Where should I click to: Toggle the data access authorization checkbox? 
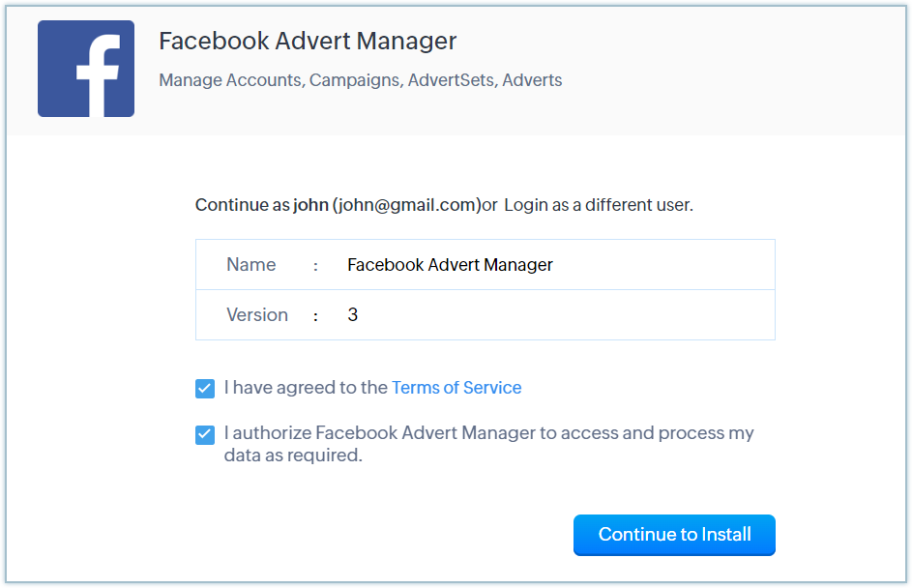[x=205, y=434]
